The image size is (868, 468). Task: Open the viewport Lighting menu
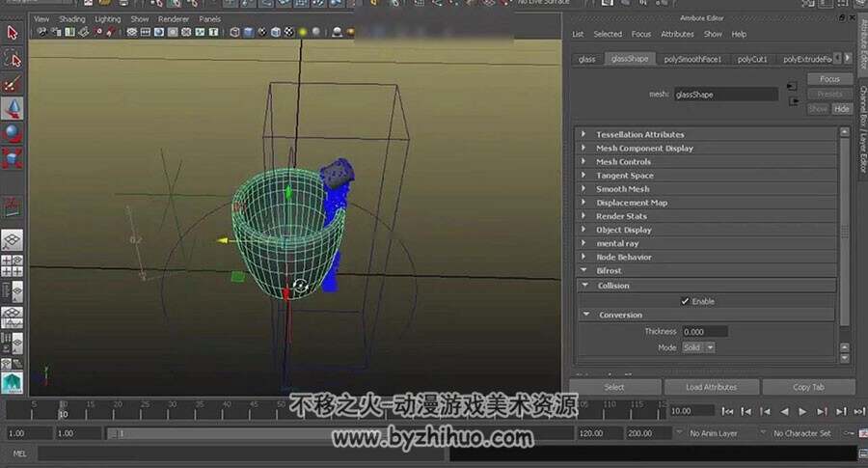tap(108, 19)
